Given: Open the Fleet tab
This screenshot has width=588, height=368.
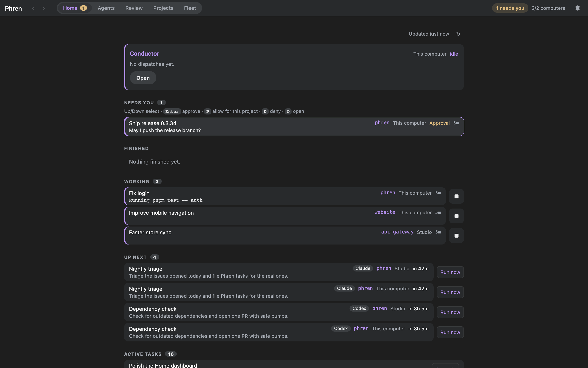Looking at the screenshot, I should coord(190,8).
